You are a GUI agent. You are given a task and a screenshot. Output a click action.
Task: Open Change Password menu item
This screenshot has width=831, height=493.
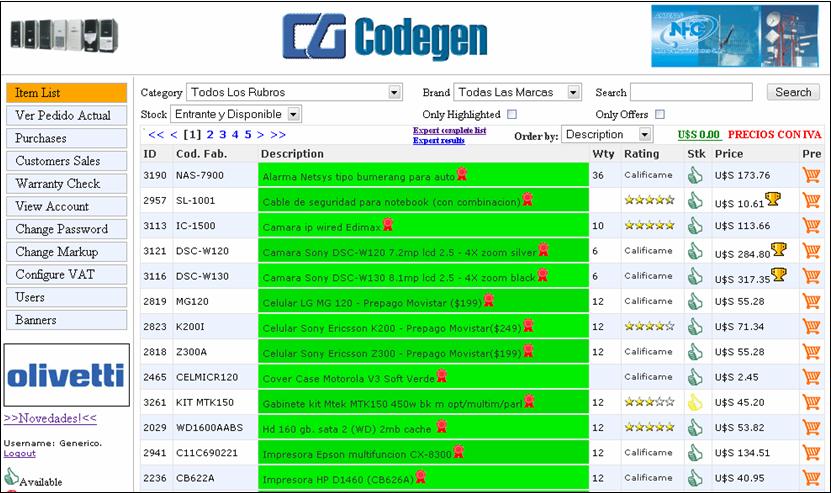click(x=67, y=230)
